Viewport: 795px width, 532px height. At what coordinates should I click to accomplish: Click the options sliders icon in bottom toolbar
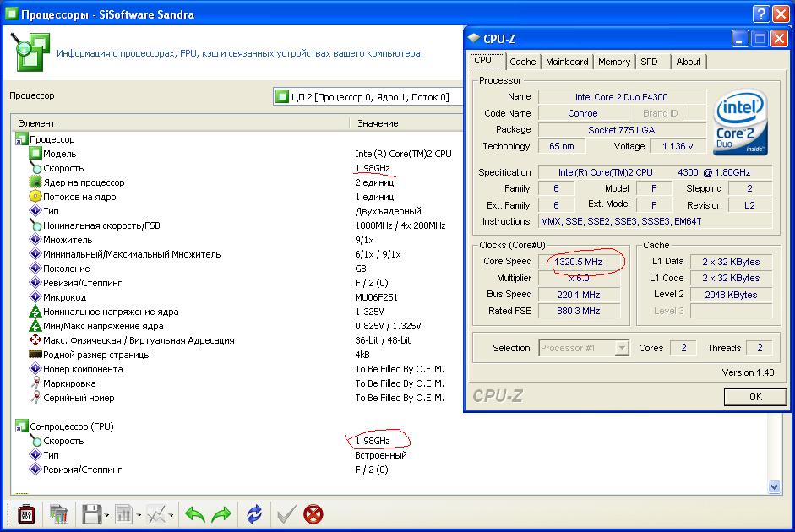pos(26,513)
